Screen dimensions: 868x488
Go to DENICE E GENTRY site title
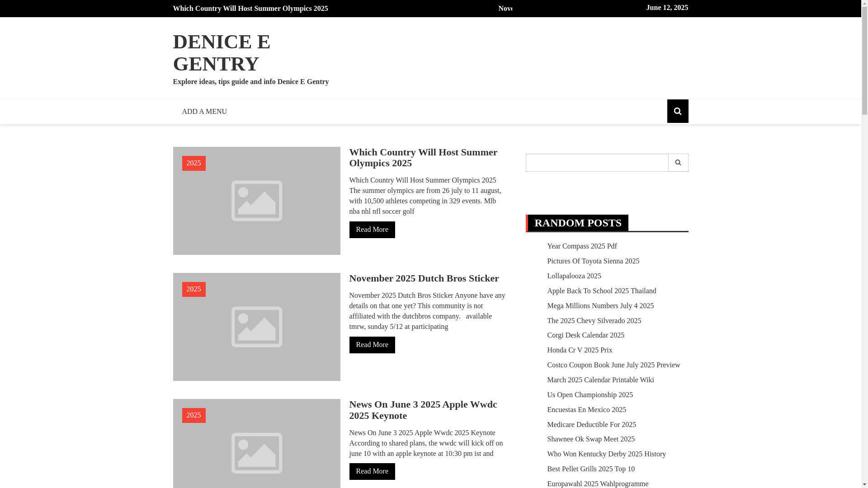(222, 52)
